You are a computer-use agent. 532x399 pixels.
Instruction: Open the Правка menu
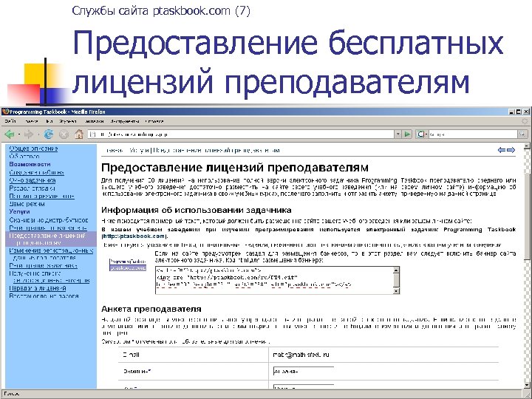[x=32, y=121]
